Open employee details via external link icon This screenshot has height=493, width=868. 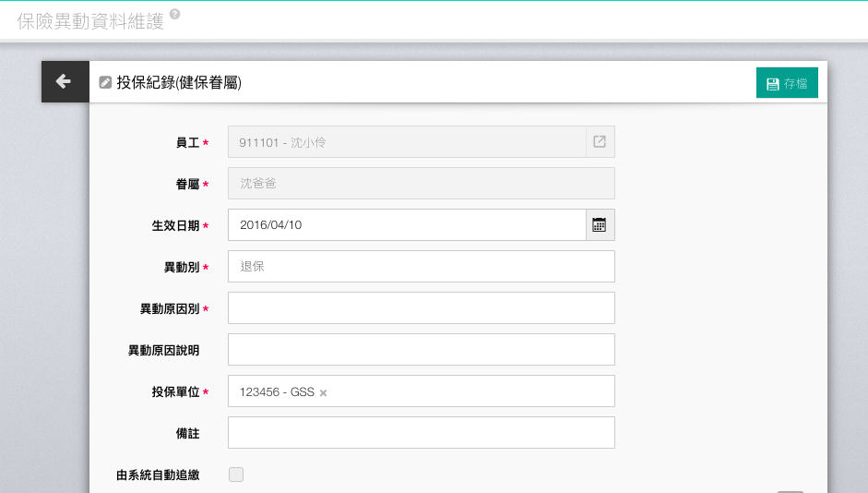600,142
